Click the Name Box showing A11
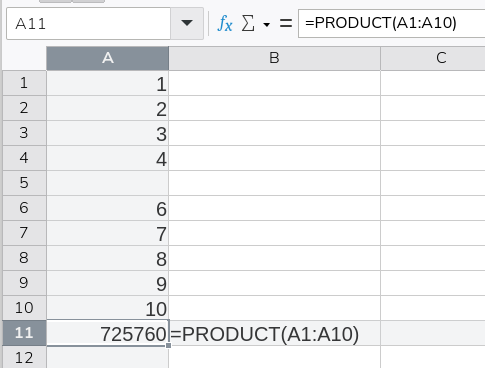This screenshot has width=485, height=368. click(89, 23)
